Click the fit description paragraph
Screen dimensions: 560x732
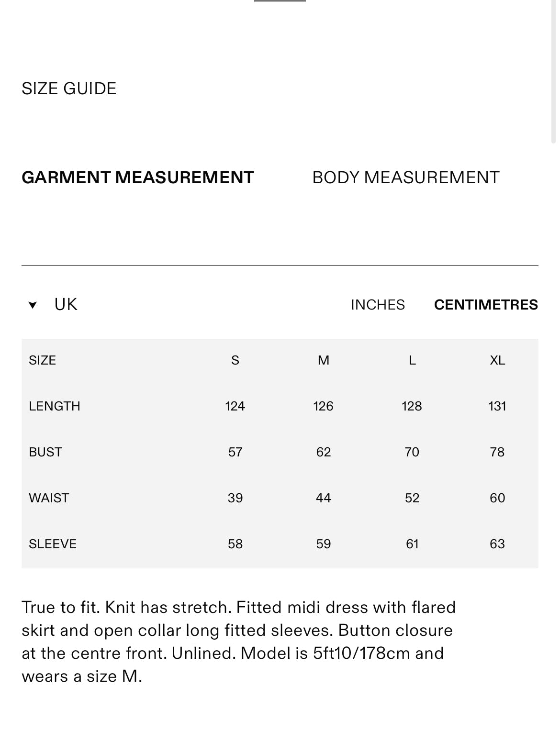tap(238, 642)
